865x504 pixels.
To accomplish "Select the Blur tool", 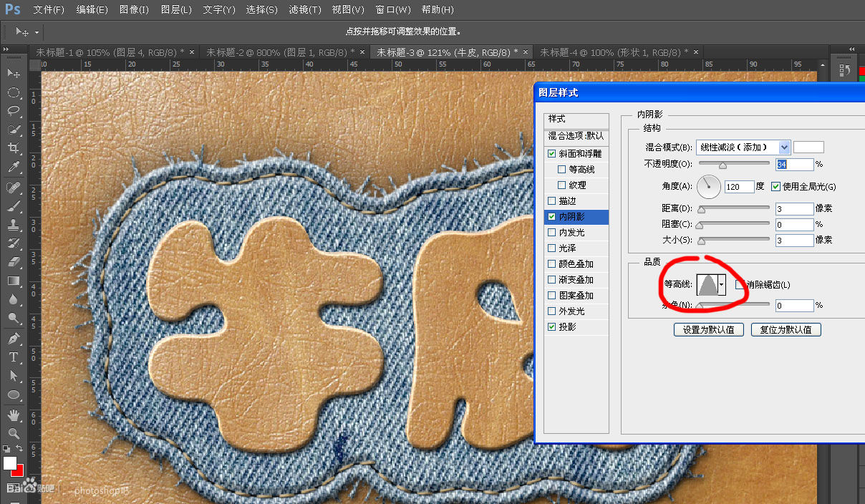I will [14, 299].
